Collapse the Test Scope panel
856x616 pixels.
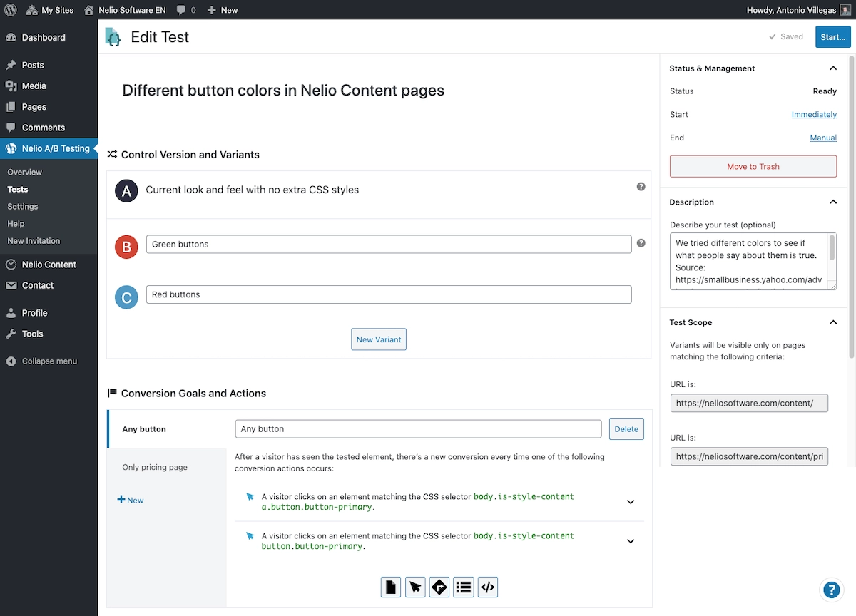pyautogui.click(x=832, y=322)
